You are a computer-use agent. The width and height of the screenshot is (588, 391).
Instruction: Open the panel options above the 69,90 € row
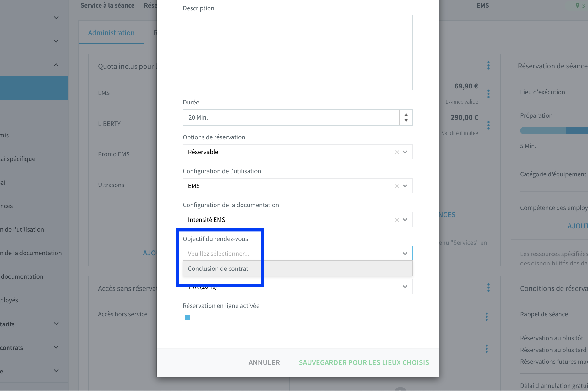[488, 65]
